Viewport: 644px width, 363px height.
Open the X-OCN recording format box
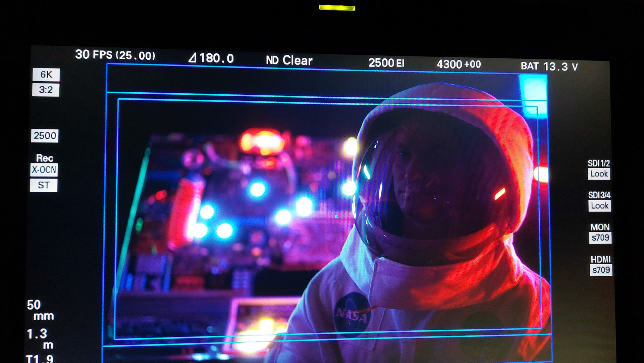(x=44, y=170)
